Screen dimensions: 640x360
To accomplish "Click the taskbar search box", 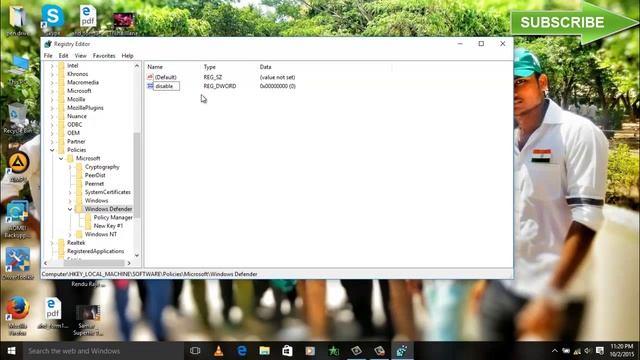I will pos(104,351).
